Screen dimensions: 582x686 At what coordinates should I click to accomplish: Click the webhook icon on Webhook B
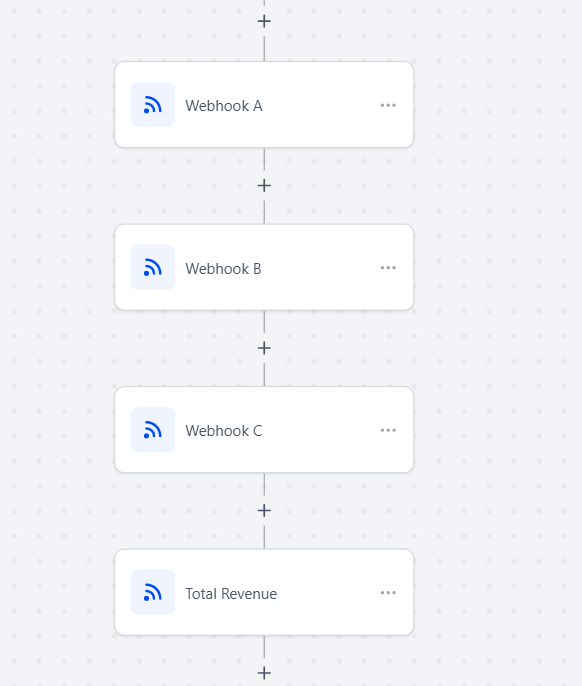(x=153, y=267)
